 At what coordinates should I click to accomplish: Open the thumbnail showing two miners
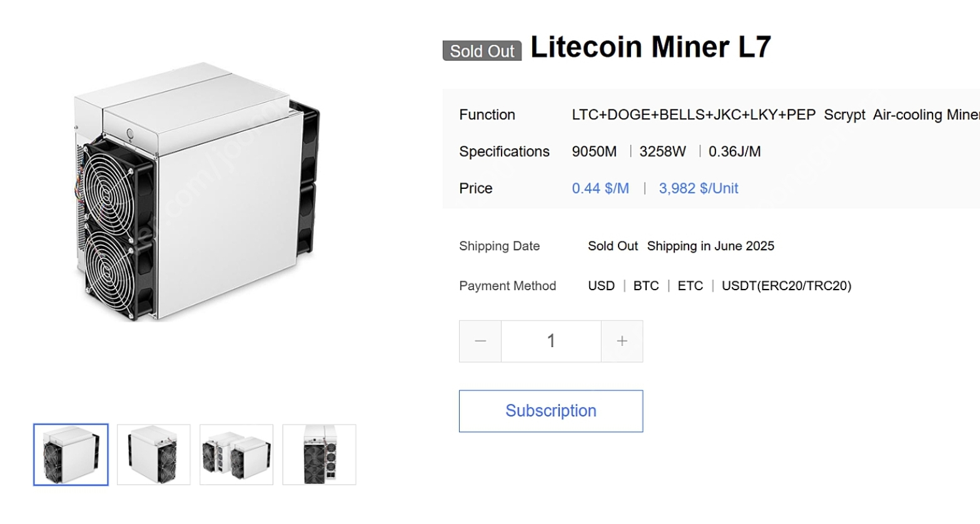click(x=236, y=455)
